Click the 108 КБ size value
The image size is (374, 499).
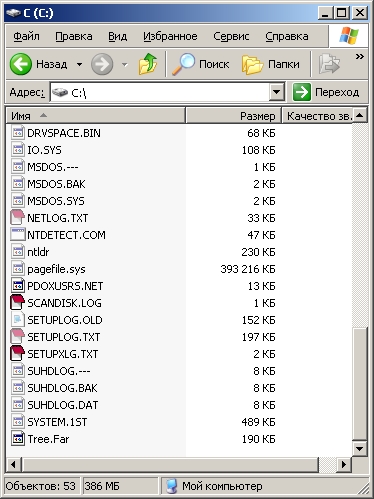pyautogui.click(x=259, y=150)
